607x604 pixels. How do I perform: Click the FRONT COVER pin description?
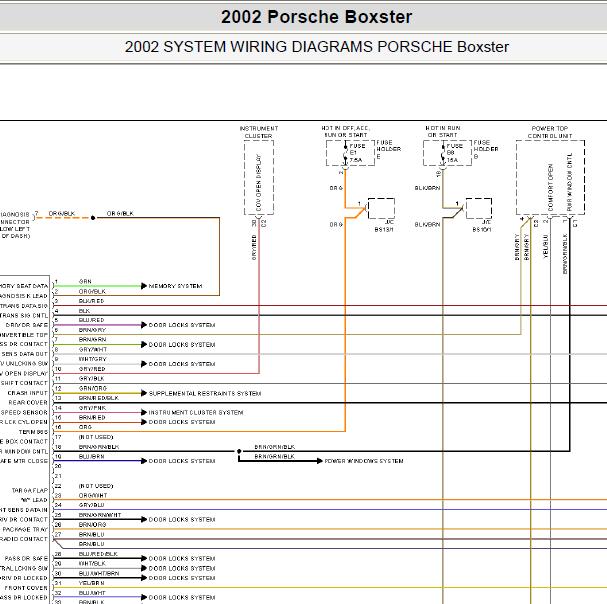[x=26, y=588]
